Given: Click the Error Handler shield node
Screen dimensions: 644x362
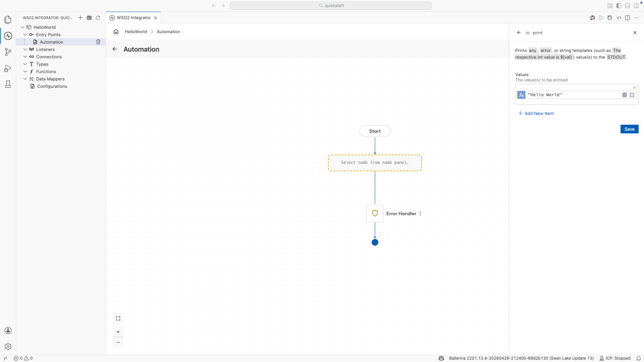Looking at the screenshot, I should pos(375,214).
